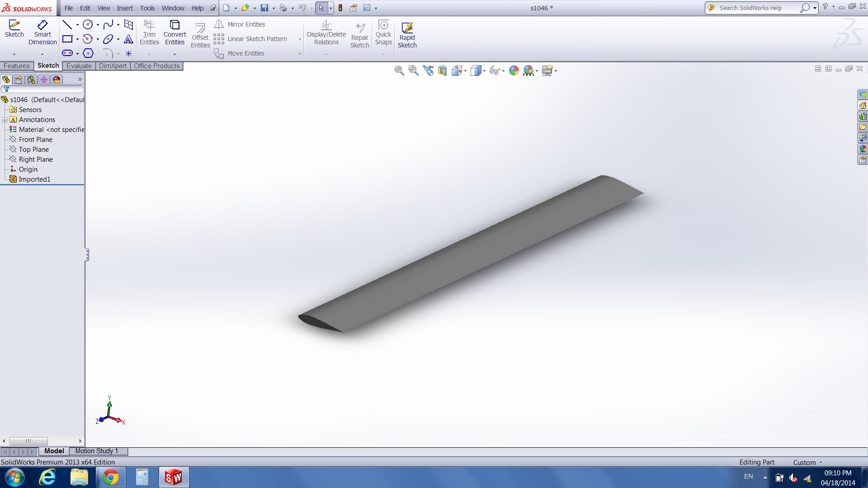Open the Insert menu
The height and width of the screenshot is (488, 868).
[124, 8]
